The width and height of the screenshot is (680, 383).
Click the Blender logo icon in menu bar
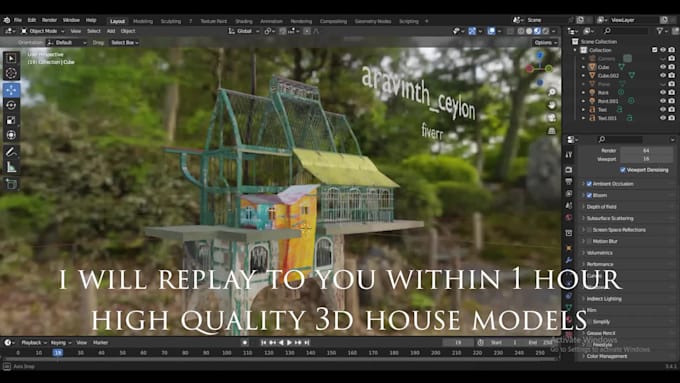tap(7, 20)
